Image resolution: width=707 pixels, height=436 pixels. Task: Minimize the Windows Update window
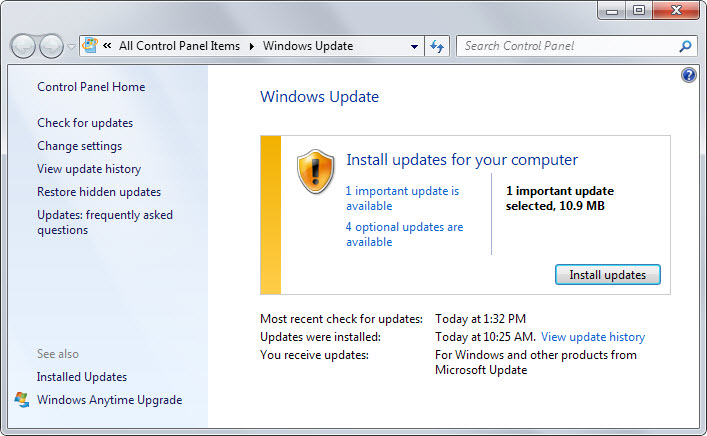pyautogui.click(x=612, y=11)
